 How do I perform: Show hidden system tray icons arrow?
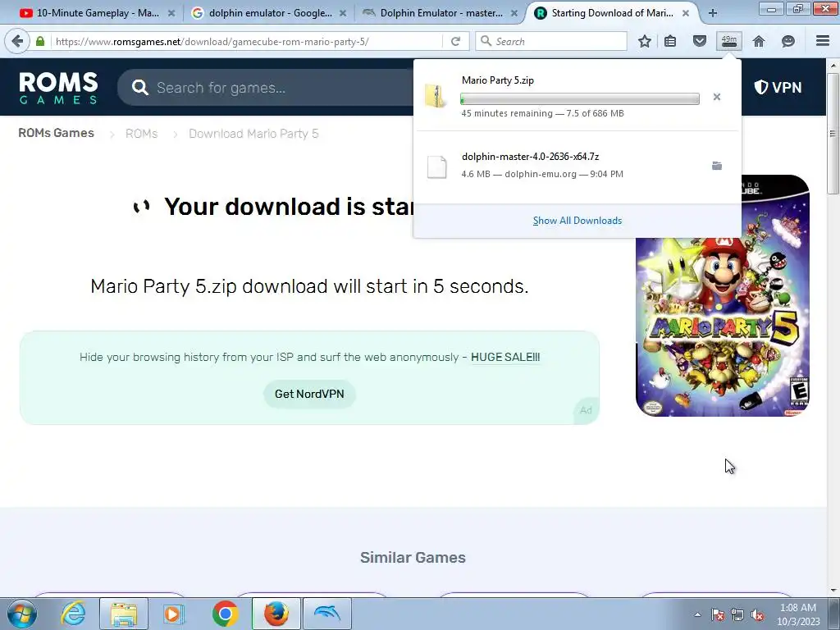(697, 614)
